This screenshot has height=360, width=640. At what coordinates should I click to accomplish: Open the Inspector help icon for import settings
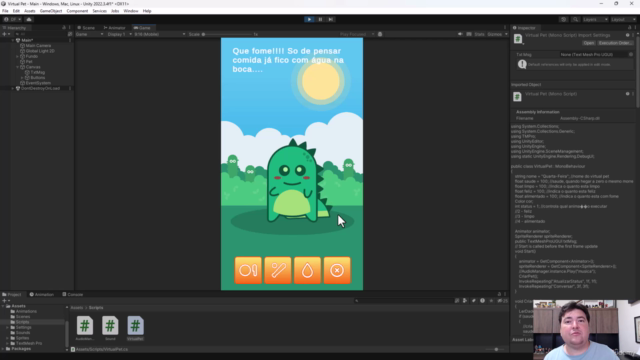[x=627, y=35]
